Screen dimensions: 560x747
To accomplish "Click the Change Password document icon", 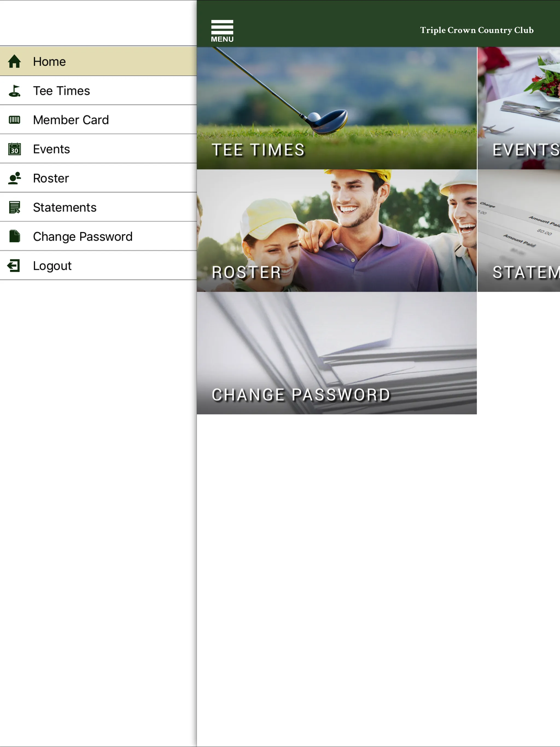I will [x=14, y=236].
